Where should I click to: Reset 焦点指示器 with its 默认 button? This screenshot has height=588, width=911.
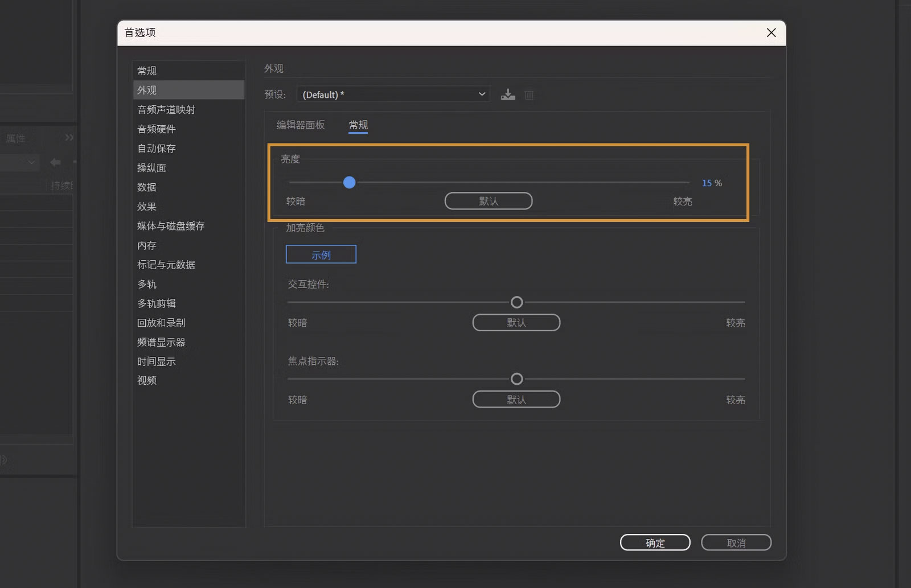(x=516, y=400)
